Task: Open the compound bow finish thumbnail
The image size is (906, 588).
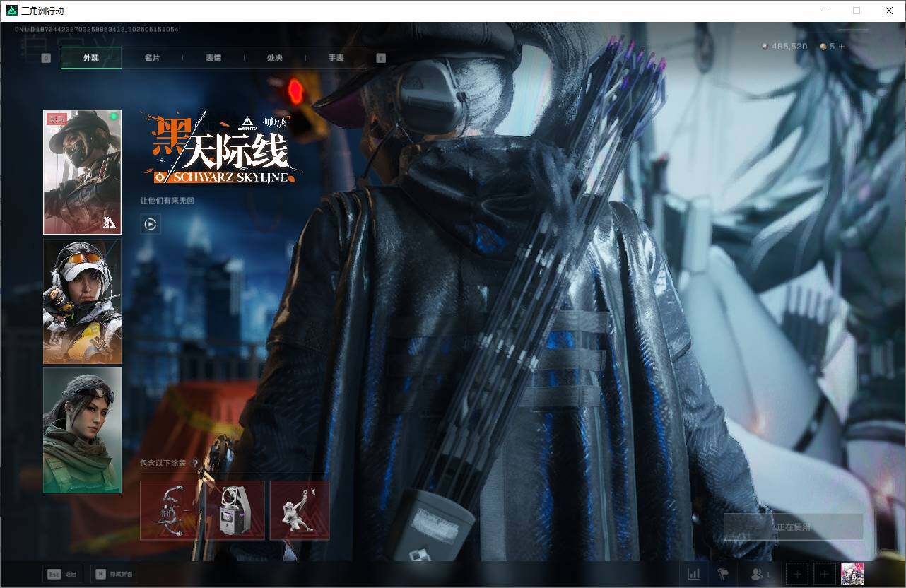Action: click(172, 510)
